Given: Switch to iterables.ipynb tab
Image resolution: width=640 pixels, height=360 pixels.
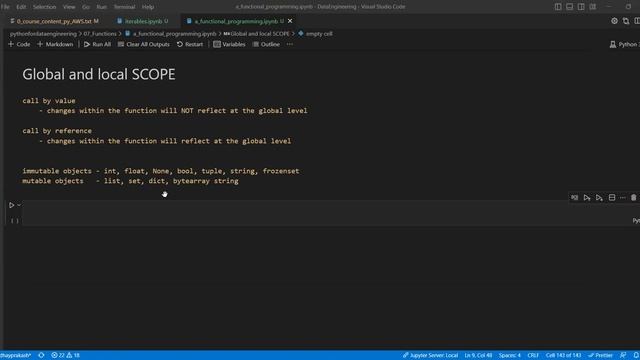Looking at the screenshot, I should (x=143, y=21).
